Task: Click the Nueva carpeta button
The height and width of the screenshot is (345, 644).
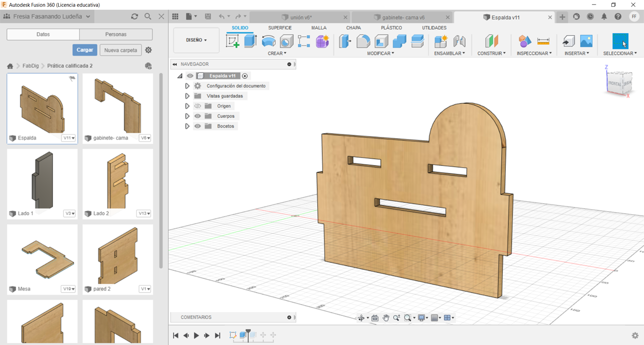Action: click(120, 50)
